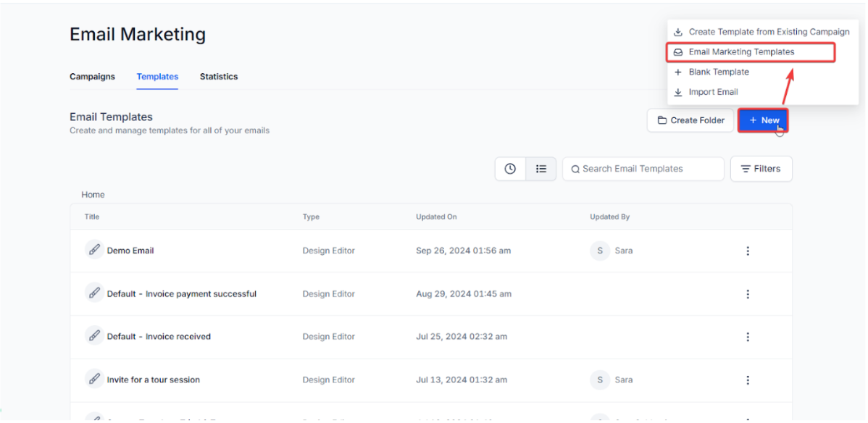Switch to the Statistics tab

(219, 77)
